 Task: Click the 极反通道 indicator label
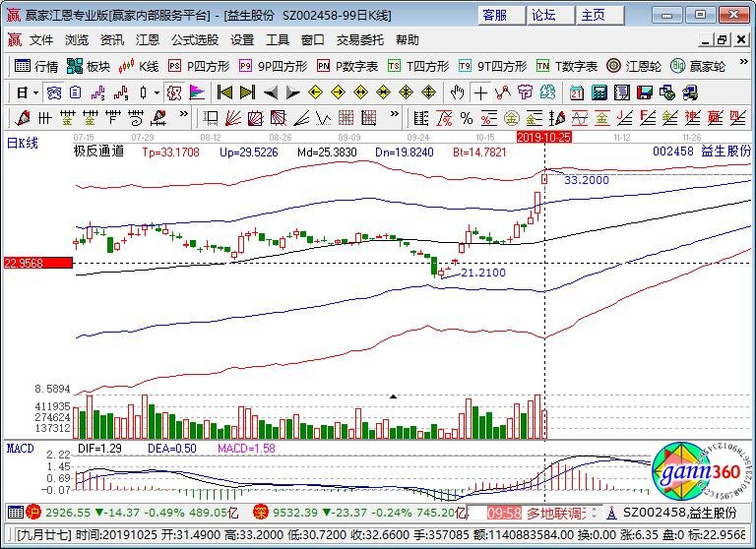pos(98,152)
